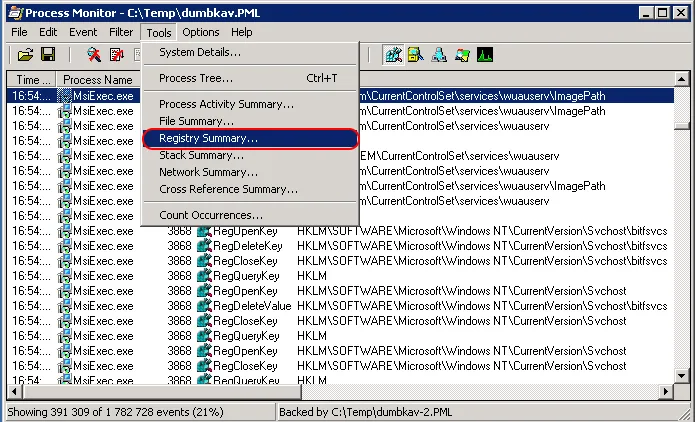
Task: Click Show Profiling Events toolbar icon
Action: pos(484,54)
